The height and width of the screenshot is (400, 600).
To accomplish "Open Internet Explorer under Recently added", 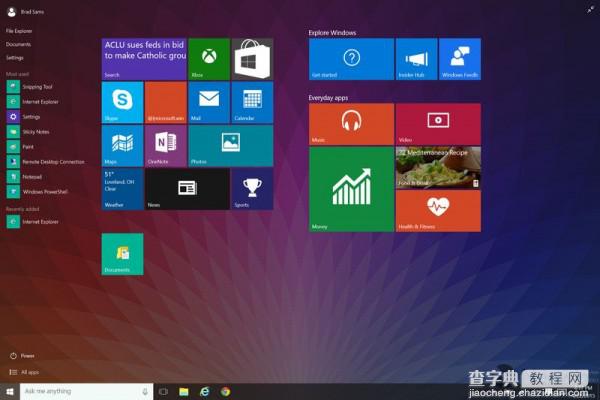I will [x=33, y=222].
